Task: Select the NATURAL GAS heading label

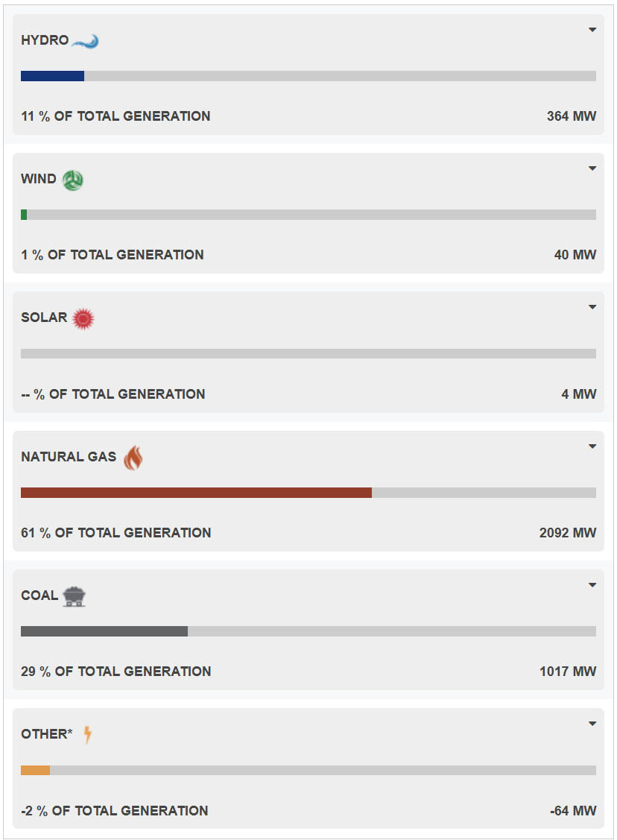Action: (x=69, y=457)
